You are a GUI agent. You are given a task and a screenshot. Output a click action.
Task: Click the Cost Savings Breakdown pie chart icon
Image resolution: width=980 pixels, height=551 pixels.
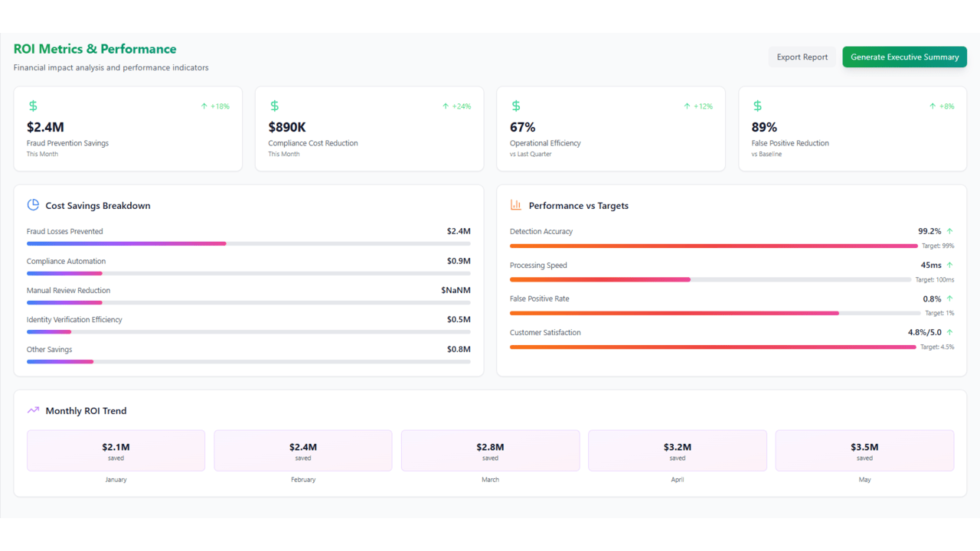pos(33,204)
